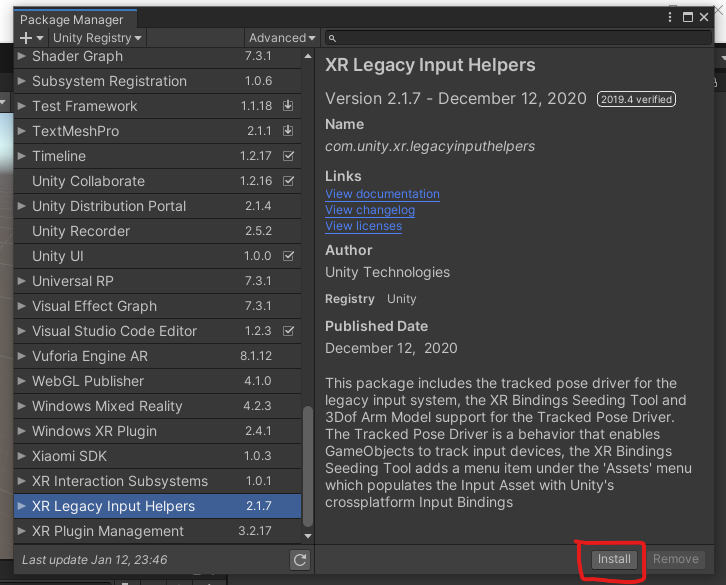The height and width of the screenshot is (585, 726).
Task: Open the add package plus menu
Action: point(31,38)
